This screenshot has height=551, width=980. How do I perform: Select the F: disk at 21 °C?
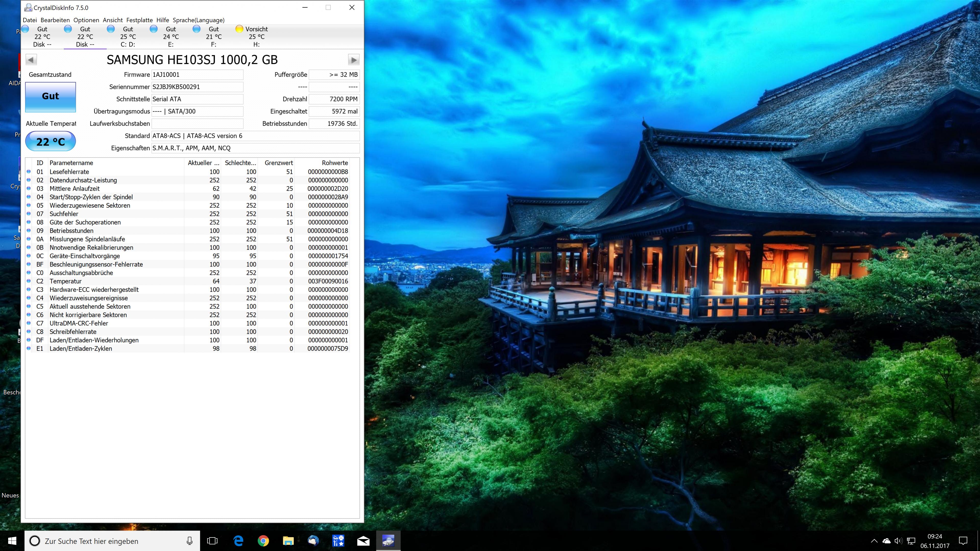pos(209,36)
